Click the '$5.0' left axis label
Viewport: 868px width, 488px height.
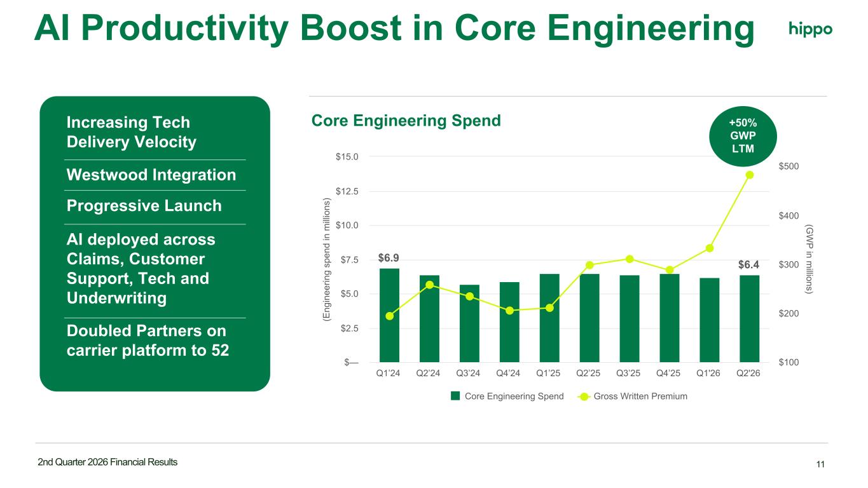click(x=349, y=294)
